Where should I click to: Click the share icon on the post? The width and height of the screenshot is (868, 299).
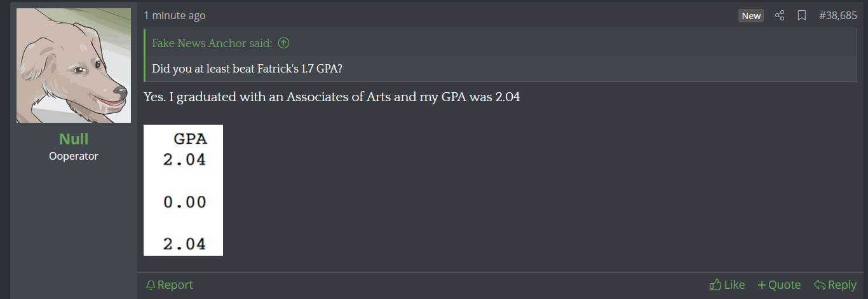coord(780,15)
